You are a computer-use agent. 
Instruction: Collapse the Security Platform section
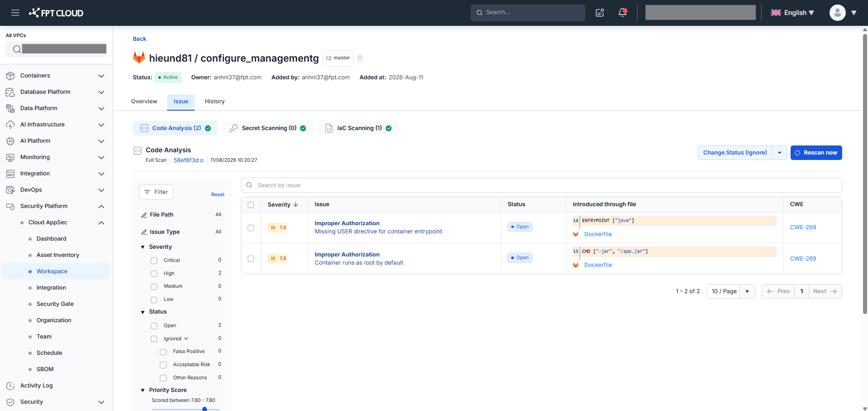tap(101, 207)
